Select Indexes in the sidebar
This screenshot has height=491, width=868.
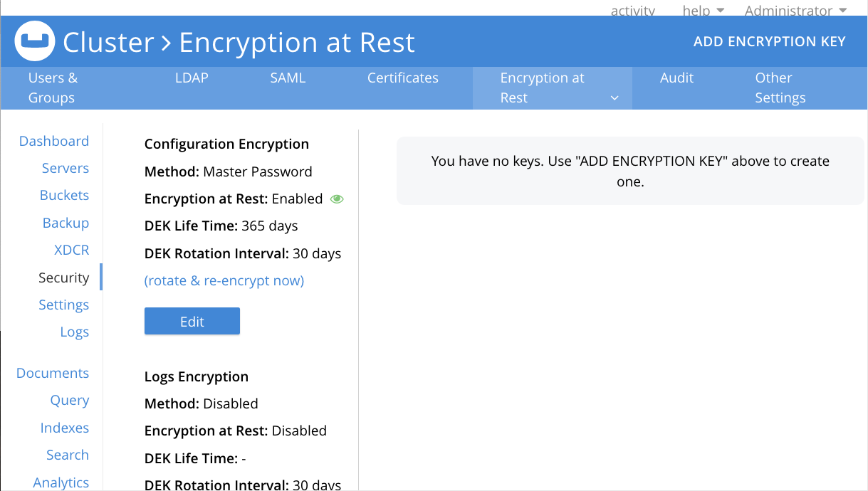point(64,428)
